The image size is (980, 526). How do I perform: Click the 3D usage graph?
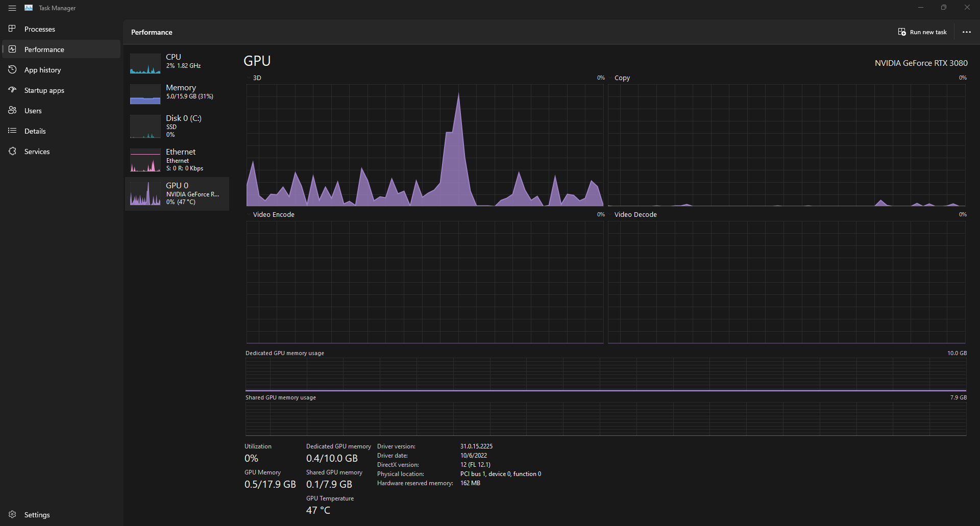tap(425, 145)
